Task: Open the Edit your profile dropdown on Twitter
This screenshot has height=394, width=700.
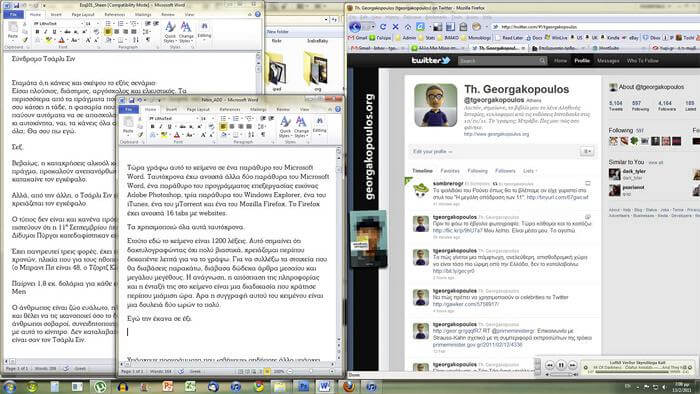Action: (x=433, y=151)
